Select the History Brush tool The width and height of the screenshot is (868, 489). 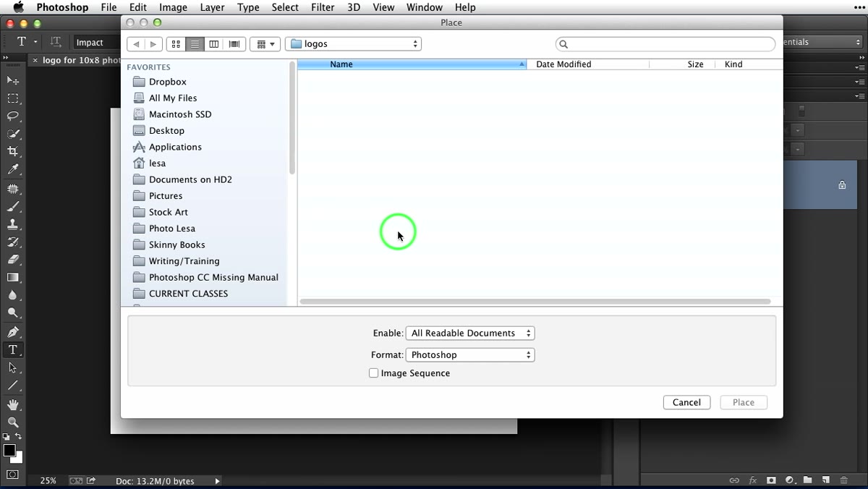pos(13,242)
